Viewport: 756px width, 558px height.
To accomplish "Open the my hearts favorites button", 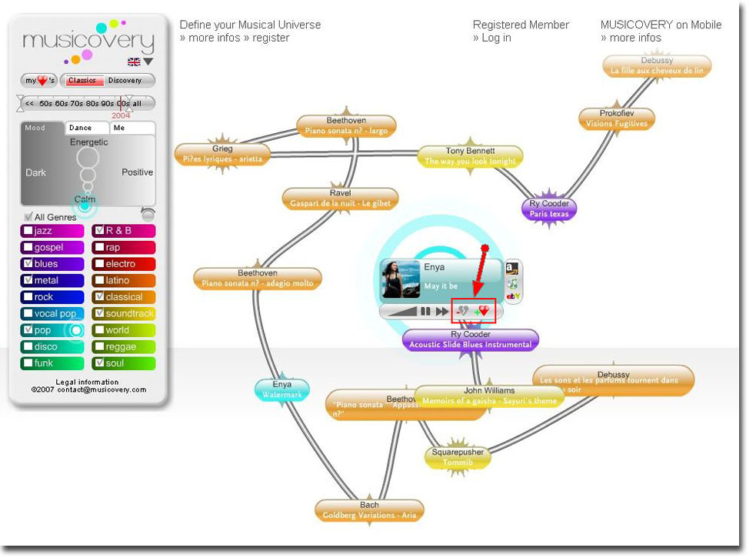I will coord(39,80).
